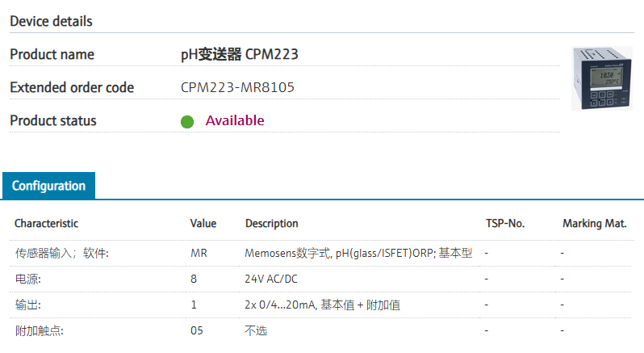644x353 pixels.
Task: Open the CPM223 product thumbnail image
Action: coord(602,78)
